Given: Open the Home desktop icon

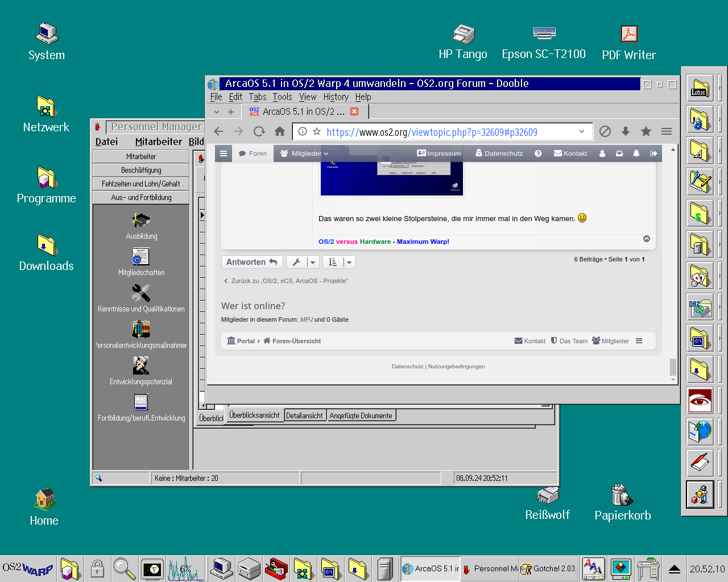Looking at the screenshot, I should 44,500.
